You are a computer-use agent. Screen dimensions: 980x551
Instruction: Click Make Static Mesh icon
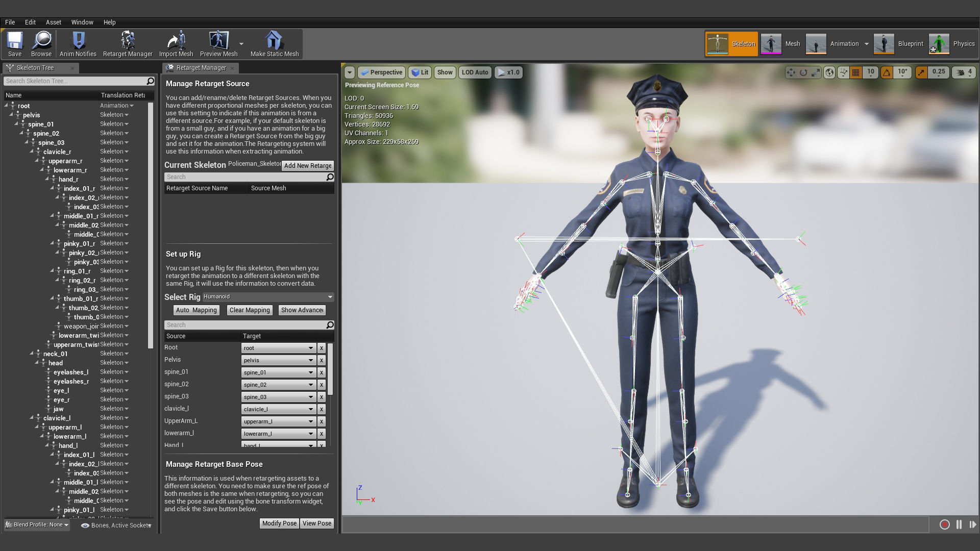pyautogui.click(x=275, y=44)
